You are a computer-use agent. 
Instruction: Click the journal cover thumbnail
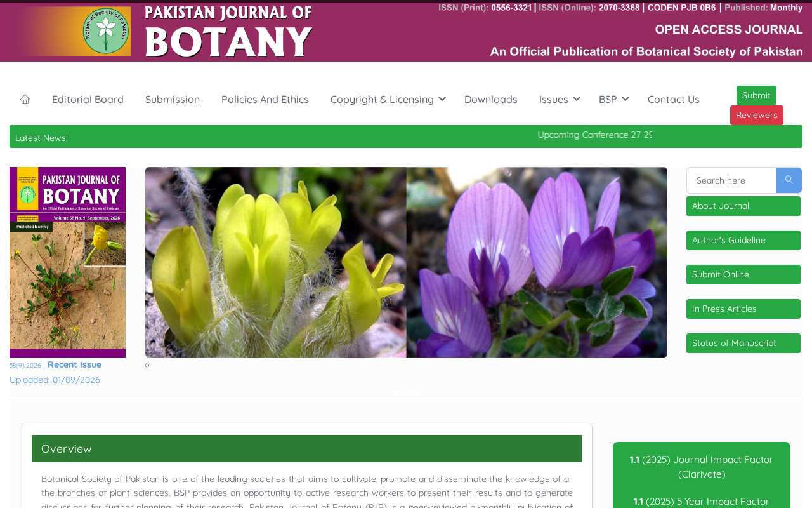[x=67, y=262]
